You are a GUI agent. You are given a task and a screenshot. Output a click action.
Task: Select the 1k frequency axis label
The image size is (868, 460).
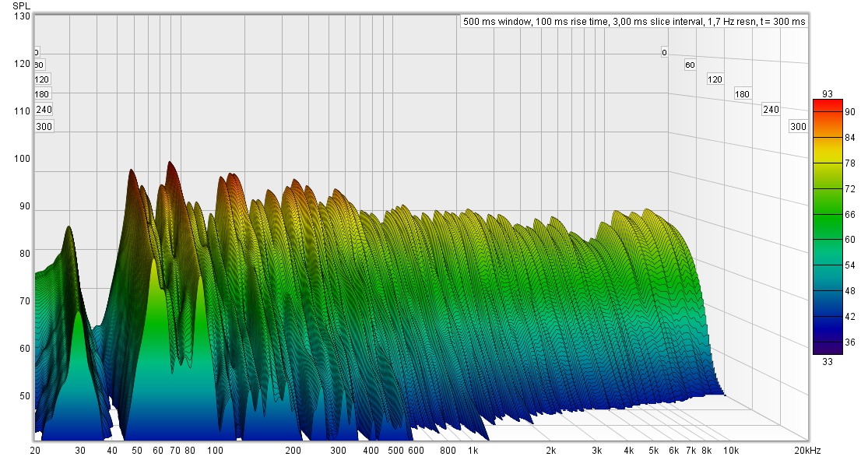473,451
